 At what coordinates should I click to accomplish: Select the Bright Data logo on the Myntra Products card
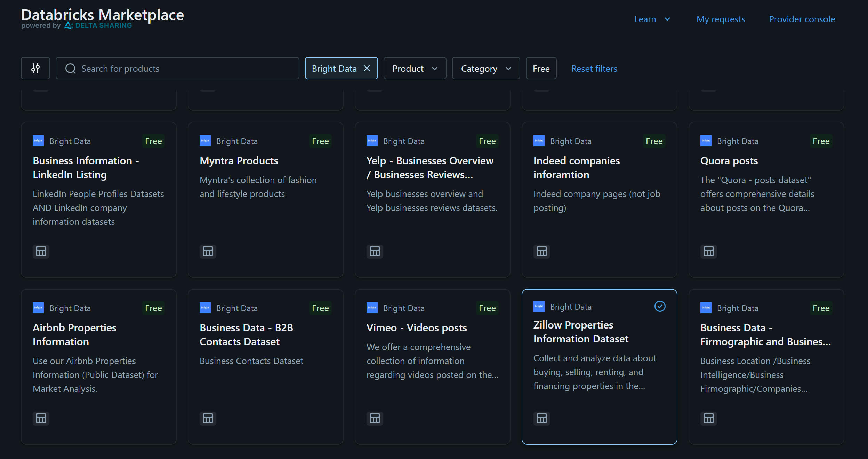tap(205, 141)
